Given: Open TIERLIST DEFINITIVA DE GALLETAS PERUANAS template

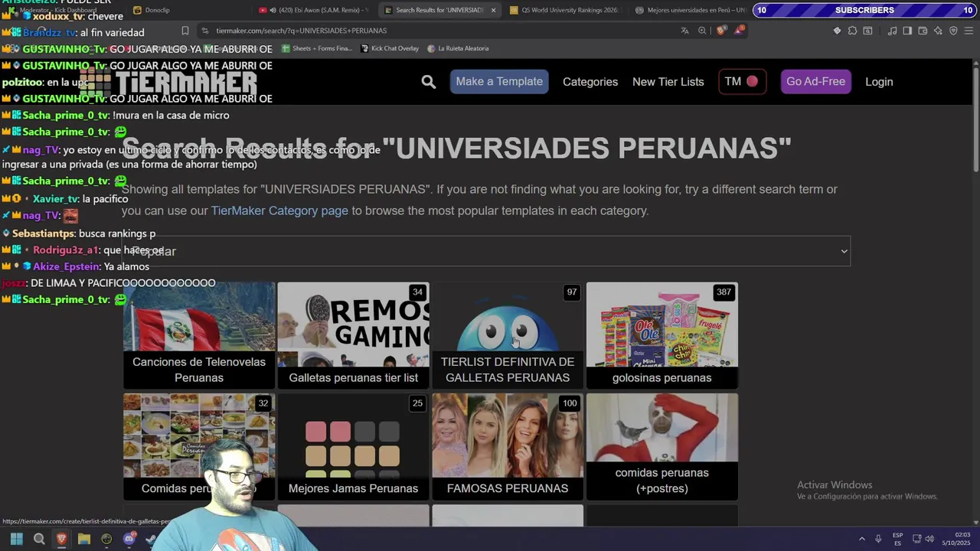Looking at the screenshot, I should (x=508, y=335).
